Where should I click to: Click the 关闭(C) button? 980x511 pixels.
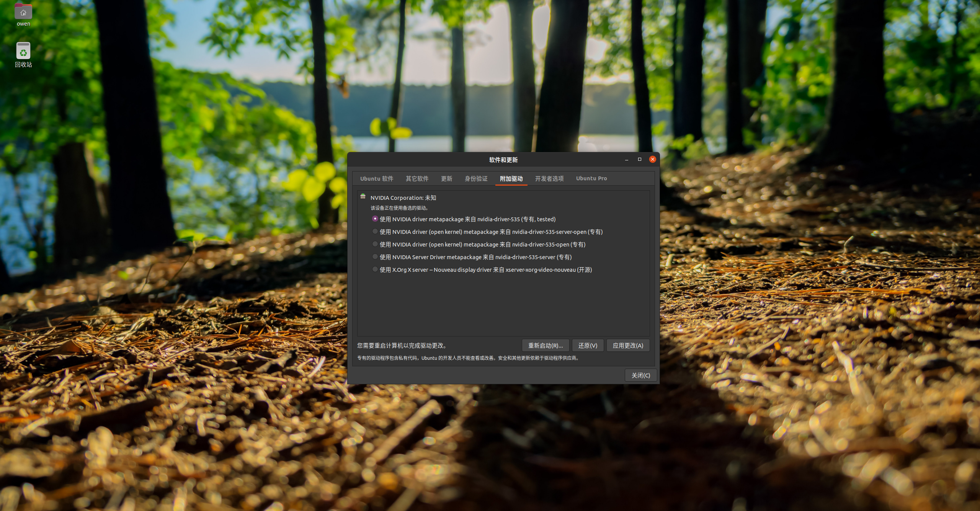coord(640,375)
